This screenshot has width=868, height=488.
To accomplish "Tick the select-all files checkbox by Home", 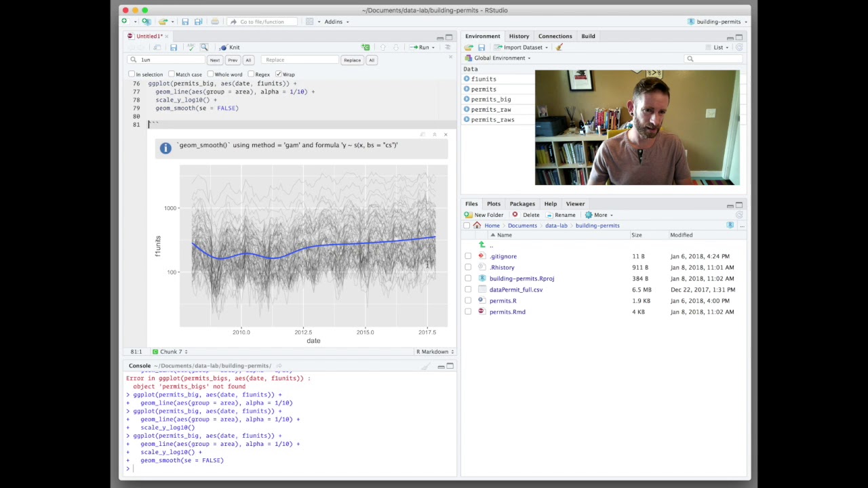I will [x=467, y=226].
